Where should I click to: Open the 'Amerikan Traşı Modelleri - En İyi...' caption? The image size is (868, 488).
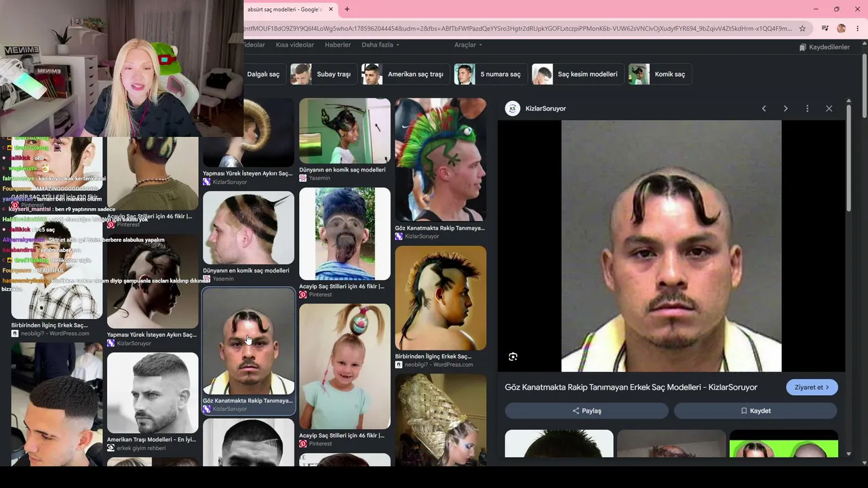pos(151,440)
